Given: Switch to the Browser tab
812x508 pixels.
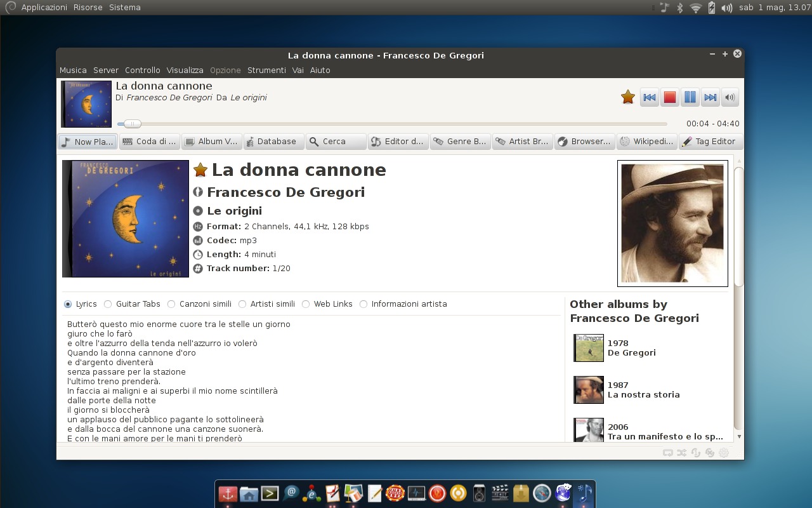Looking at the screenshot, I should click(x=584, y=142).
